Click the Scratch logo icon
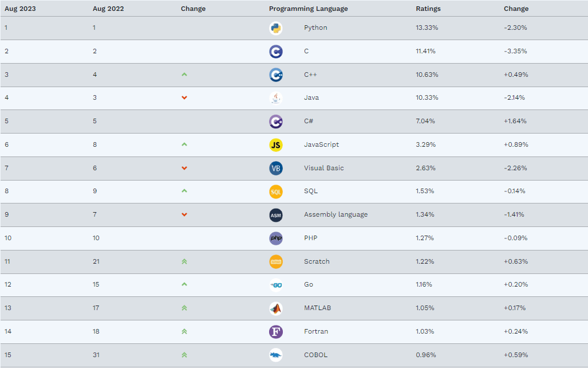588x368 pixels. pyautogui.click(x=276, y=261)
